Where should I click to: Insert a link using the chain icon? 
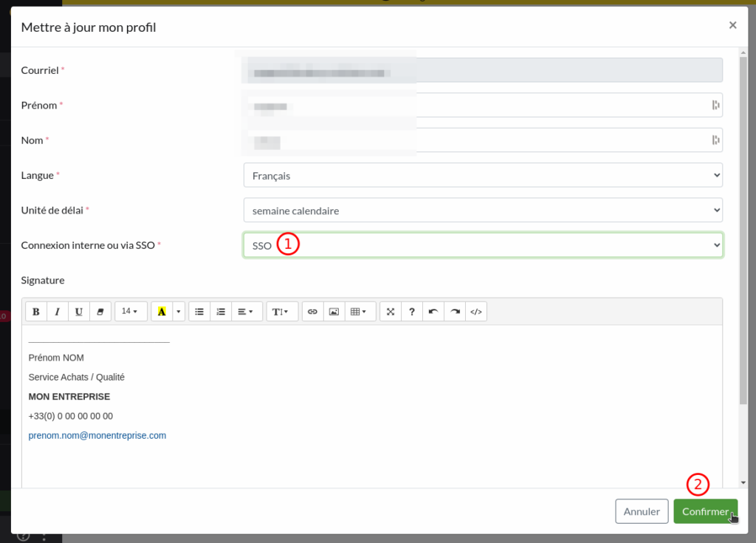click(312, 312)
